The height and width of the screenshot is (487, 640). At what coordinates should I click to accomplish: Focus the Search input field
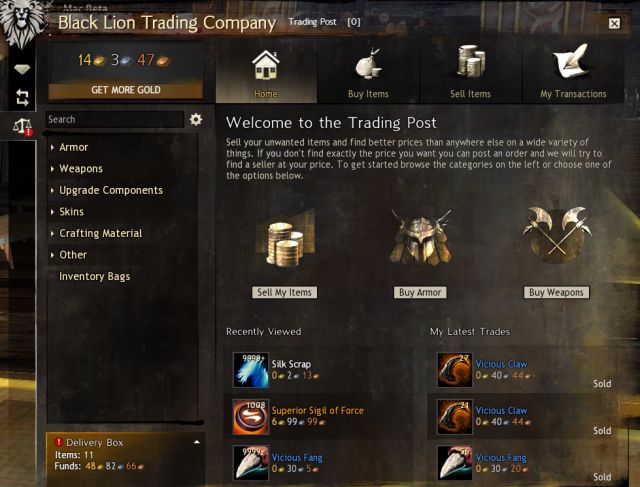click(115, 120)
